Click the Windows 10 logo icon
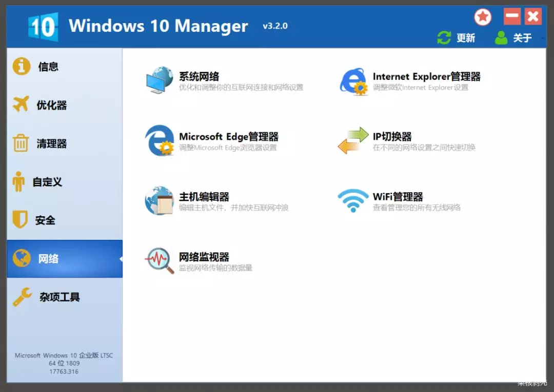The width and height of the screenshot is (554, 392). point(43,27)
